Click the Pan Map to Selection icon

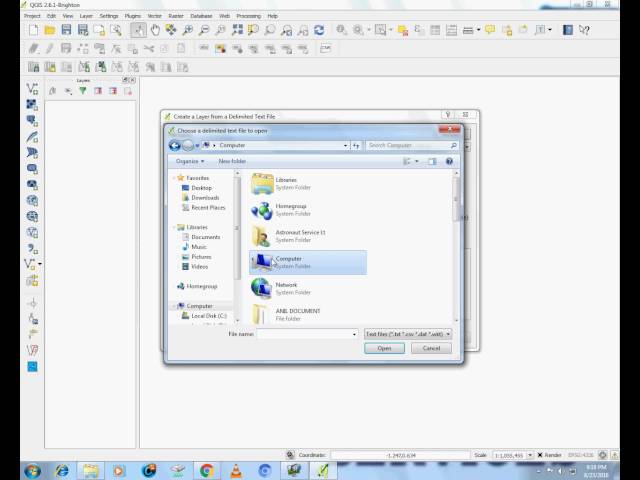click(x=171, y=30)
